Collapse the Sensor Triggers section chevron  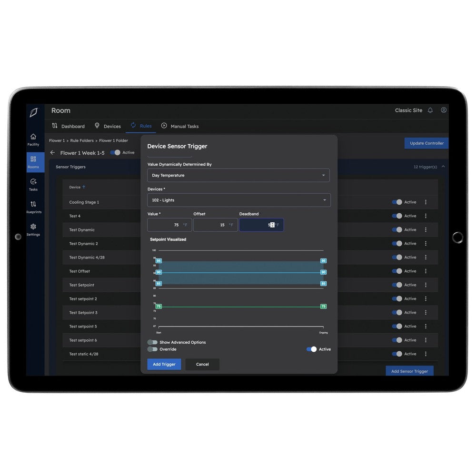coord(444,167)
